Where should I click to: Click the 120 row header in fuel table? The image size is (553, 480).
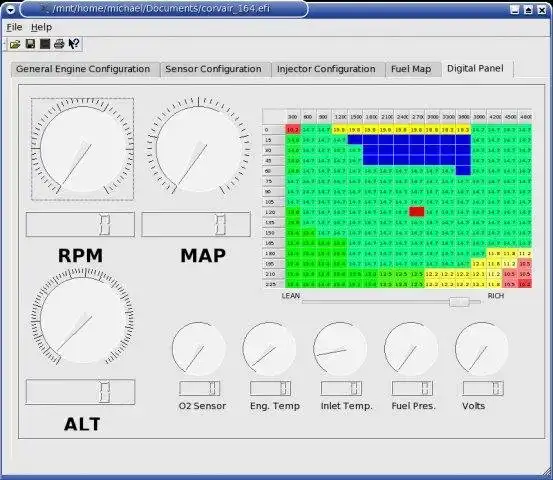click(x=274, y=212)
